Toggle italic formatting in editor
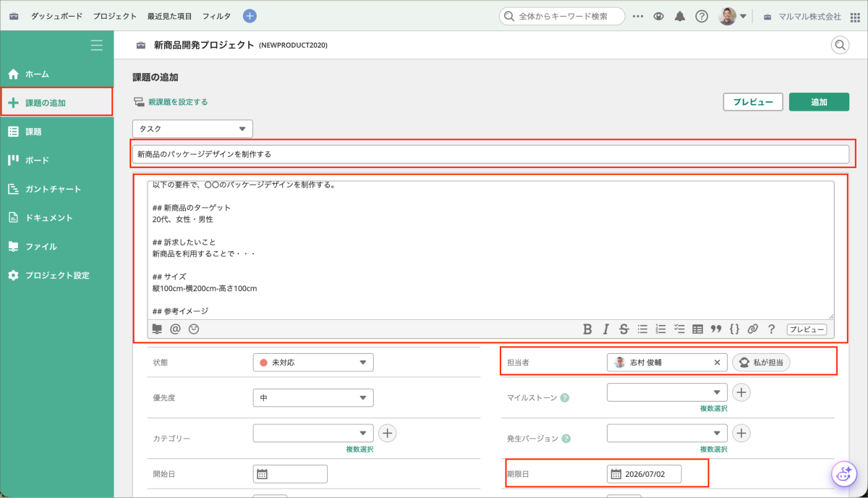868x498 pixels. click(x=606, y=329)
